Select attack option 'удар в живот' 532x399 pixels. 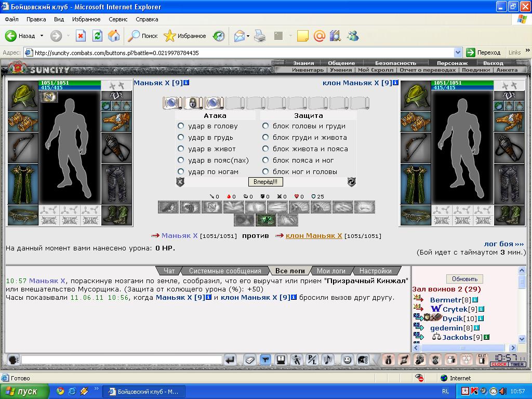click(x=181, y=149)
